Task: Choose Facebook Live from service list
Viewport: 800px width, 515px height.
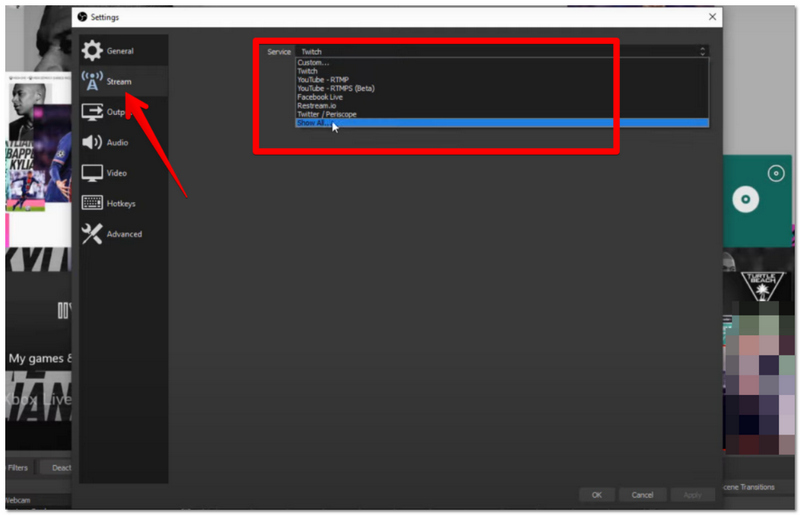Action: pyautogui.click(x=320, y=97)
